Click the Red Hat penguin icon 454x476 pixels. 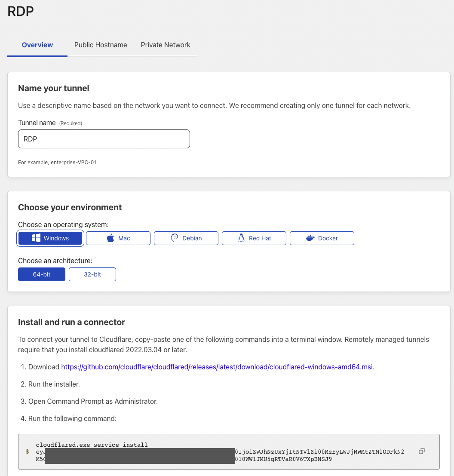241,238
